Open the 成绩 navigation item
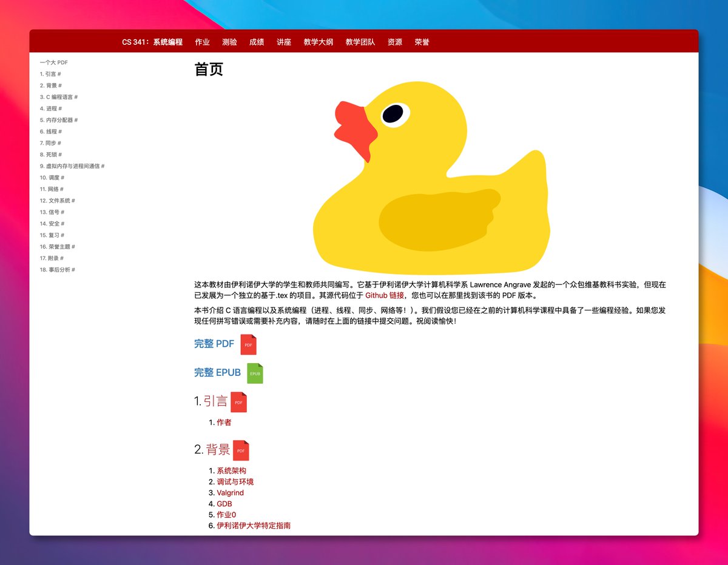This screenshot has width=728, height=565. [x=257, y=42]
